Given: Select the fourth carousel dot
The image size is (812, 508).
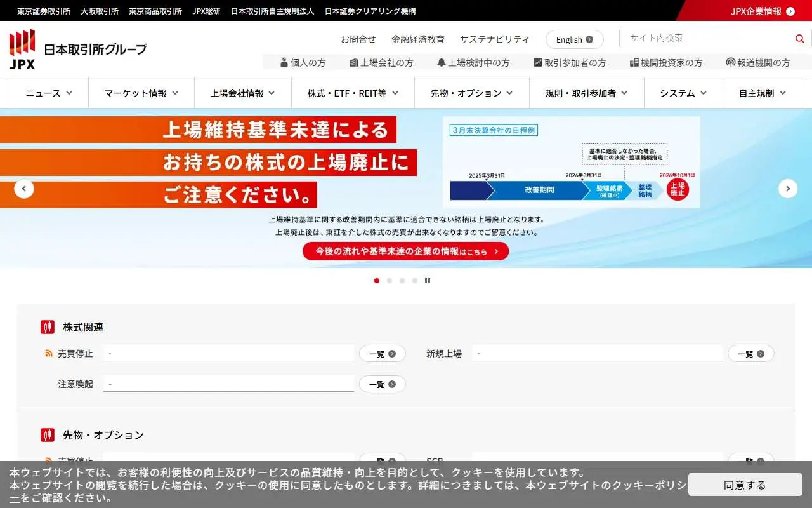Looking at the screenshot, I should pyautogui.click(x=415, y=280).
